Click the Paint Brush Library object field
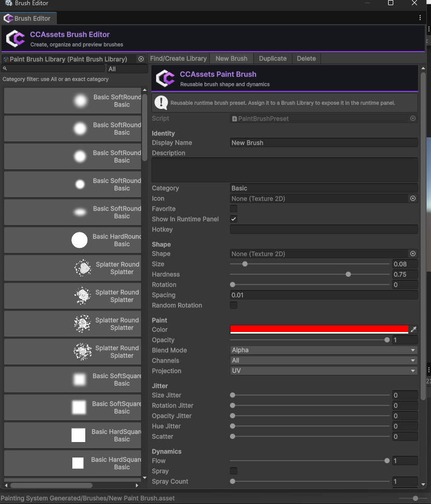431x504 pixels. [73, 59]
